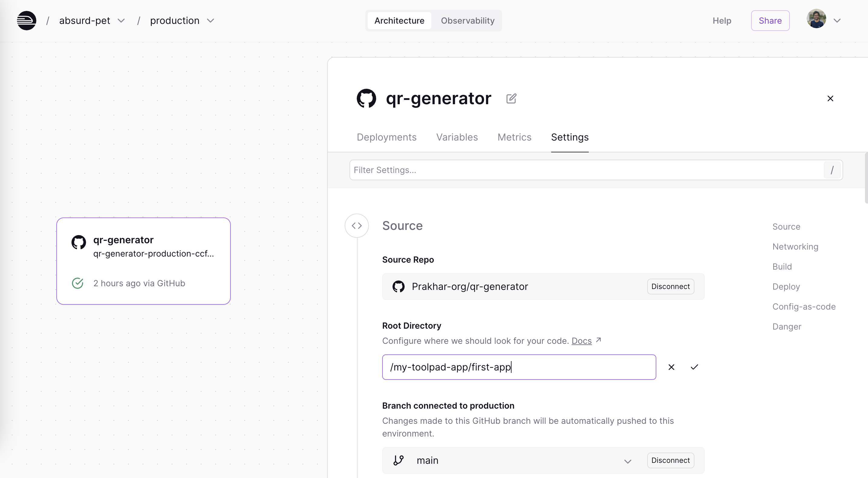868x478 pixels.
Task: Click the branch icon next to main
Action: [x=398, y=460]
